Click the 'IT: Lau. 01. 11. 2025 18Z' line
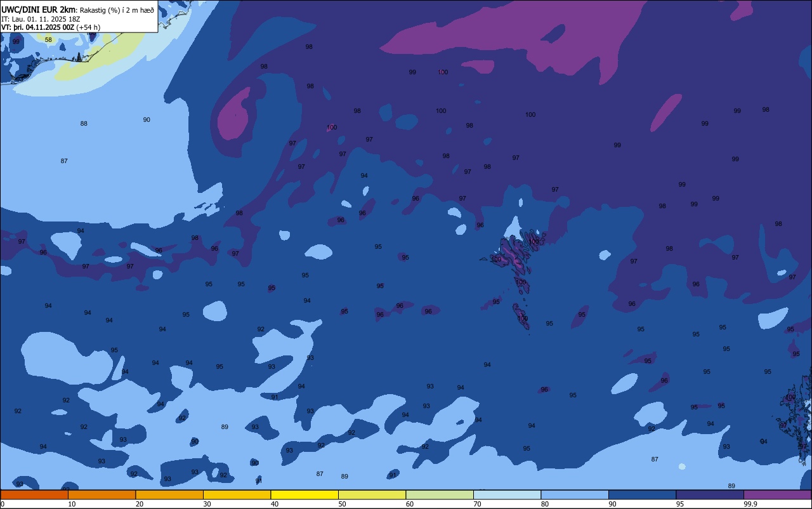The image size is (812, 509). point(41,19)
